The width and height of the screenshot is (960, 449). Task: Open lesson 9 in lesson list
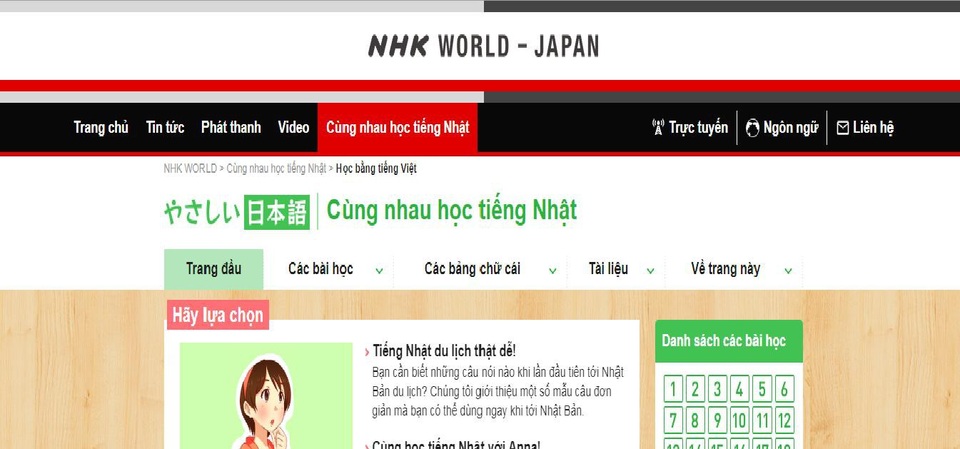pos(717,420)
